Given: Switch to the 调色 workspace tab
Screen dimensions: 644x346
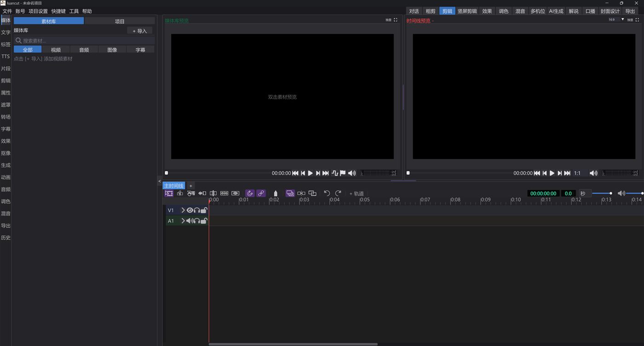Looking at the screenshot, I should point(504,11).
